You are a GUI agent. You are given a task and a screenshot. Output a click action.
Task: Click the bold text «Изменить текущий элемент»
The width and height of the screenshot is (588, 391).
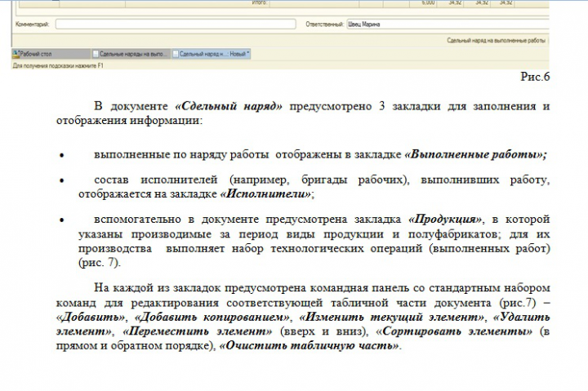coord(392,318)
